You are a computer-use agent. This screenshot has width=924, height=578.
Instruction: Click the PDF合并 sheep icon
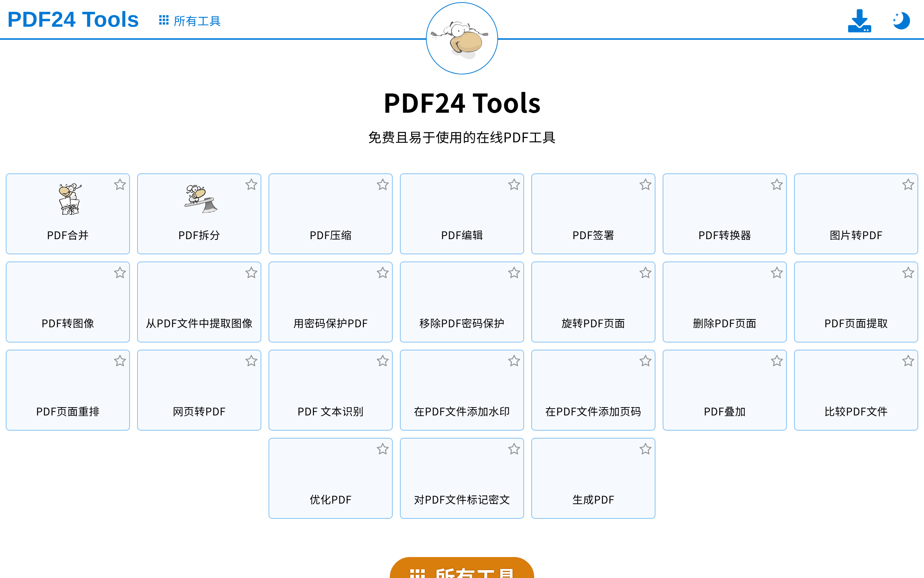pyautogui.click(x=70, y=199)
